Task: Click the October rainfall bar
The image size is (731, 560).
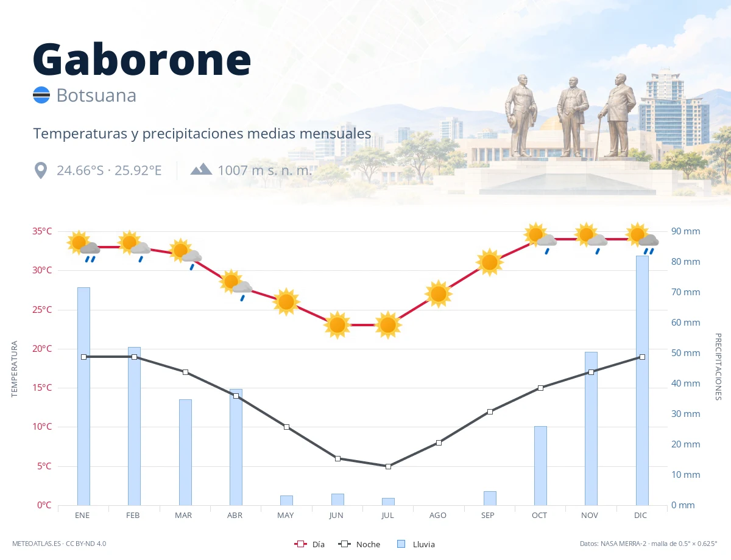Action: point(540,466)
